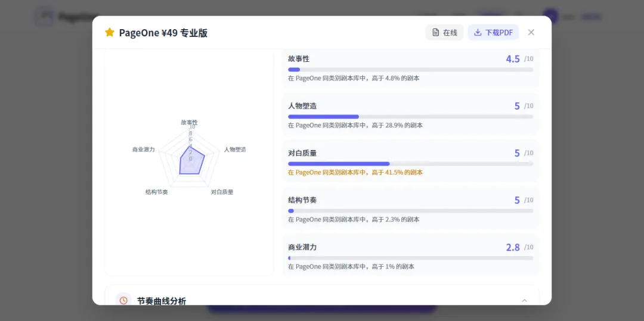Click the 结构节奏 card heading

pyautogui.click(x=302, y=201)
